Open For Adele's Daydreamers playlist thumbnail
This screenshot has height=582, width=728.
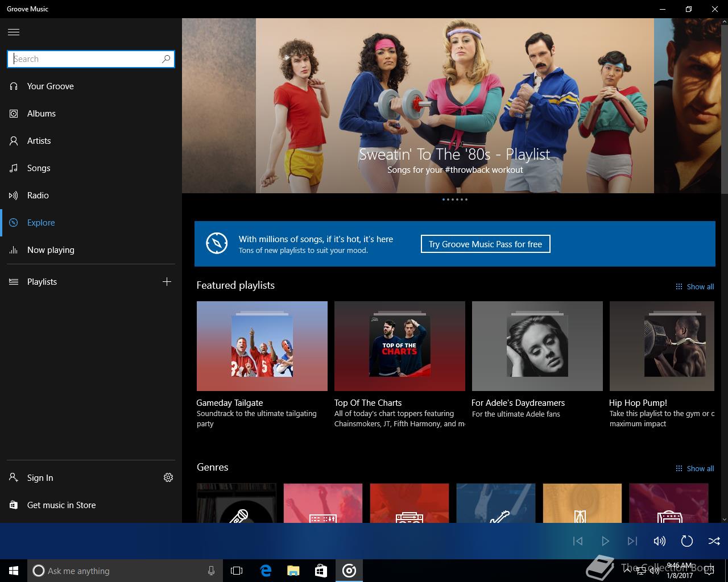click(537, 346)
